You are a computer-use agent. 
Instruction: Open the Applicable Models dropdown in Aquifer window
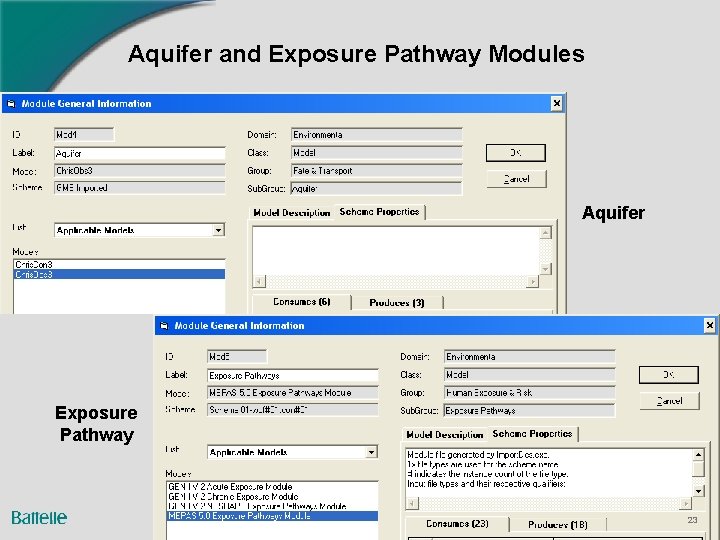point(219,230)
